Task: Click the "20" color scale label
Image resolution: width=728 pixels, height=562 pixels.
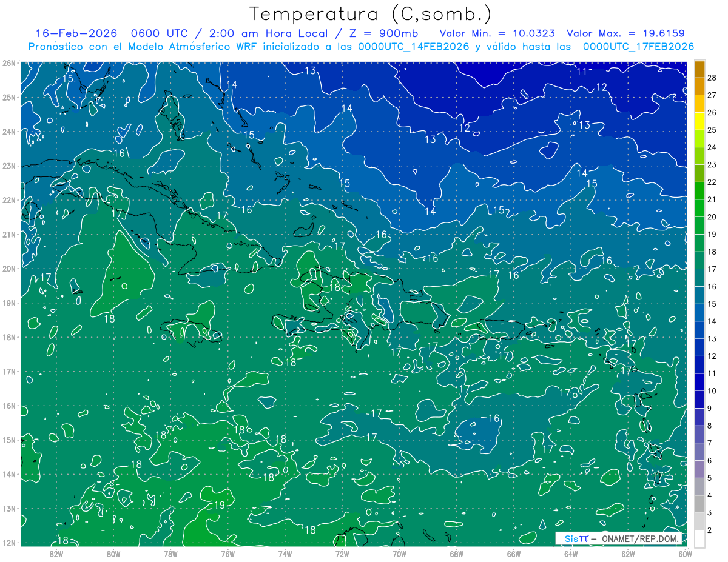Action: (x=712, y=217)
